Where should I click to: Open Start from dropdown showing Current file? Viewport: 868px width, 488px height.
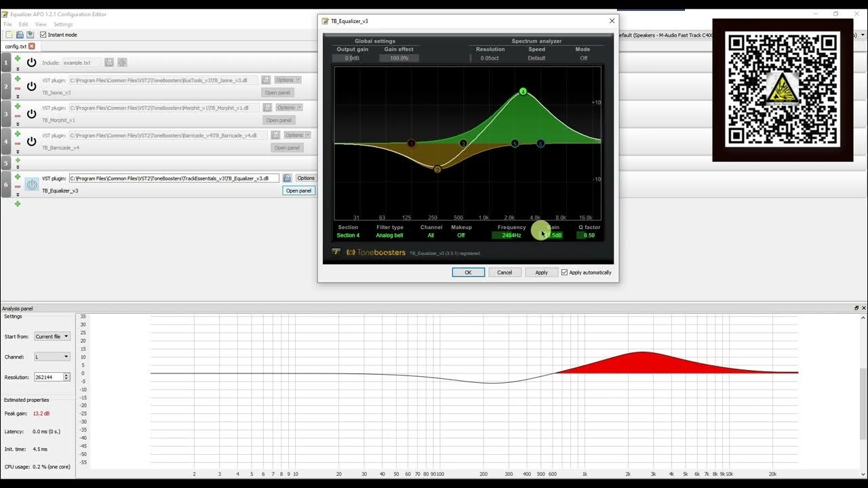coord(52,336)
